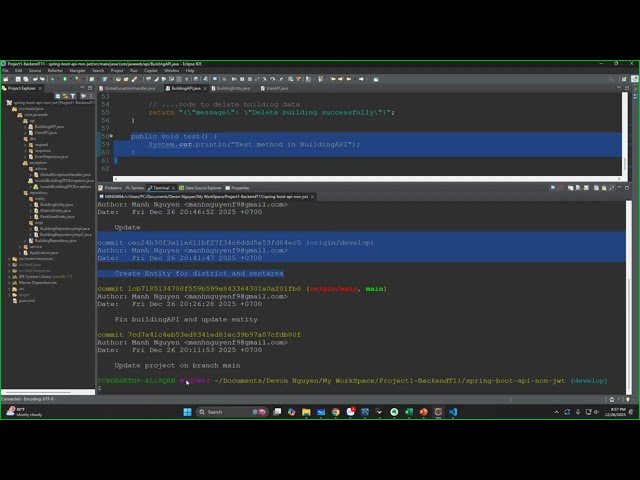
Task: Collapse all in Project Explorer toolbar
Action: point(58,96)
